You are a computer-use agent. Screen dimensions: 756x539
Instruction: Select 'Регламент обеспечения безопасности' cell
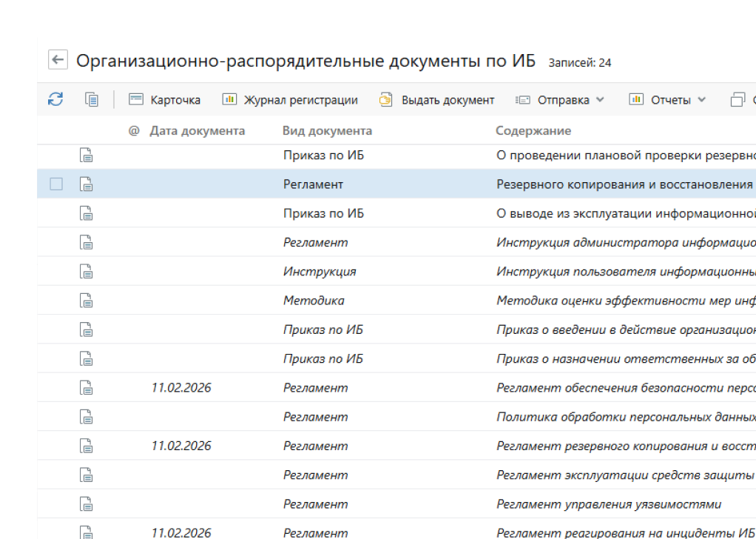pyautogui.click(x=626, y=387)
